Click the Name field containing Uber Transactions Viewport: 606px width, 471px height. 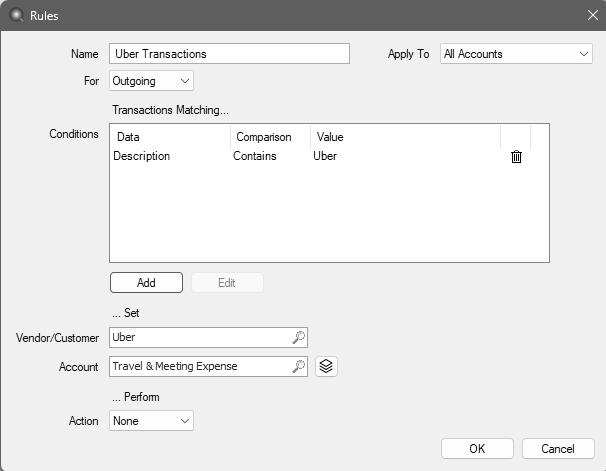click(229, 54)
